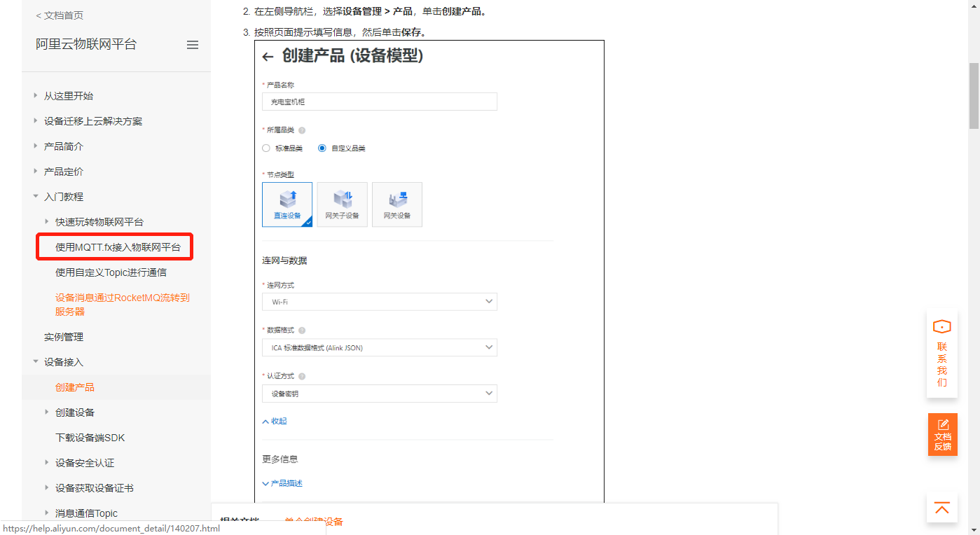
Task: Expand 快速玩转物联网平台 in the sidebar
Action: click(47, 221)
